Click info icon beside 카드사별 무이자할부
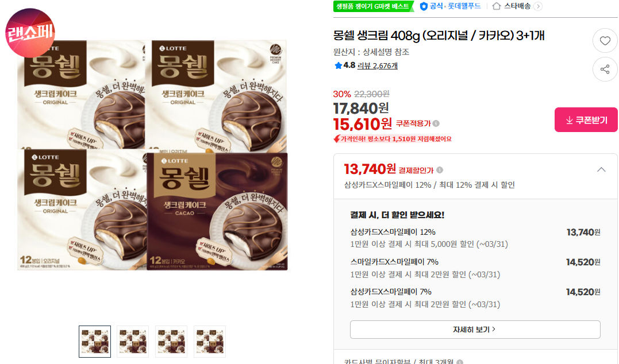 460,361
